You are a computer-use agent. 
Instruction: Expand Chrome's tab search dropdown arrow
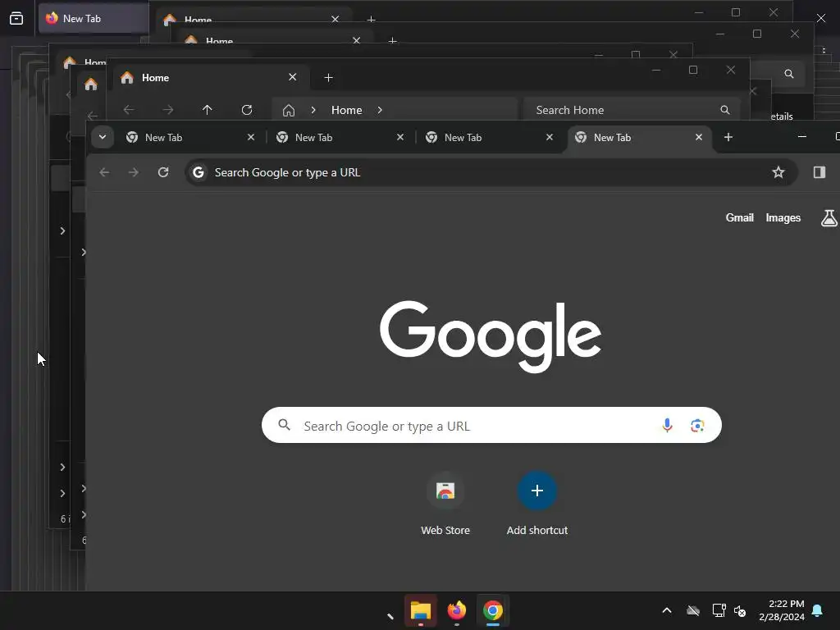point(103,137)
